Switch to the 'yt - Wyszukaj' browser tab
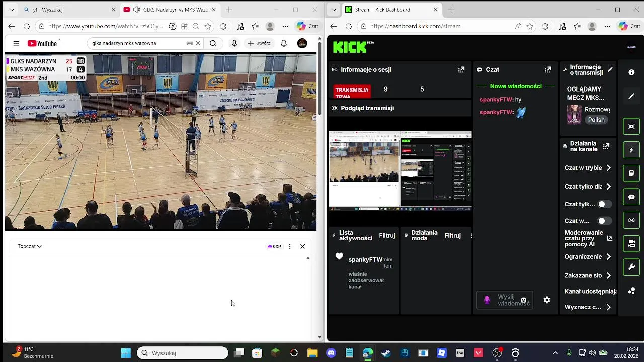The image size is (644, 362). 69,10
